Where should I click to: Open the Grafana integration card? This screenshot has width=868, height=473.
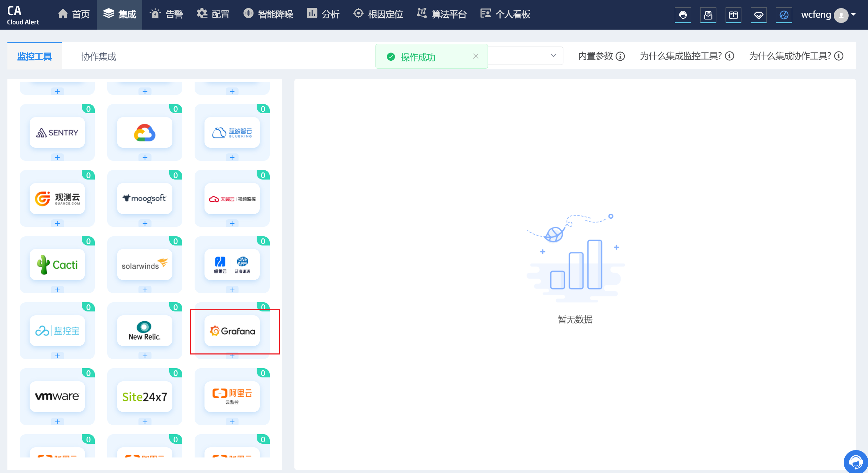pyautogui.click(x=232, y=331)
